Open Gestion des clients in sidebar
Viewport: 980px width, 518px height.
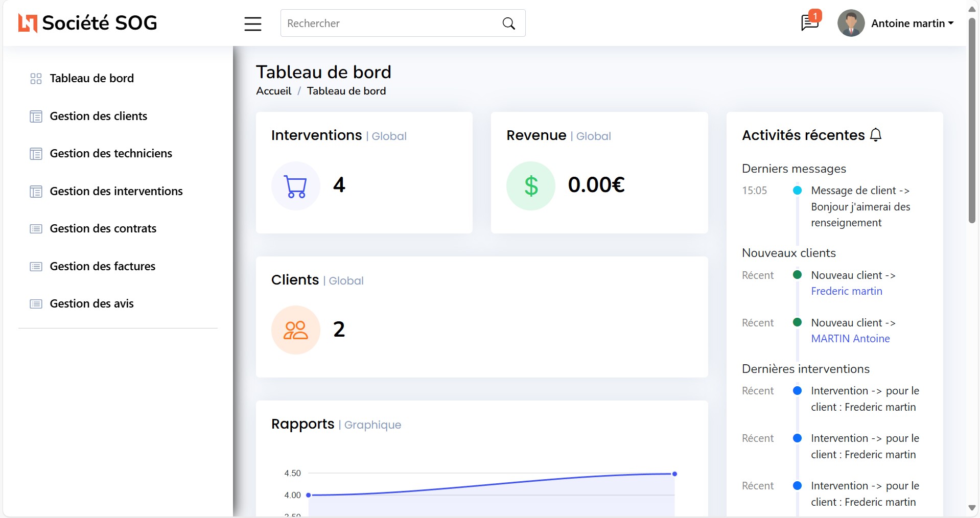(98, 116)
